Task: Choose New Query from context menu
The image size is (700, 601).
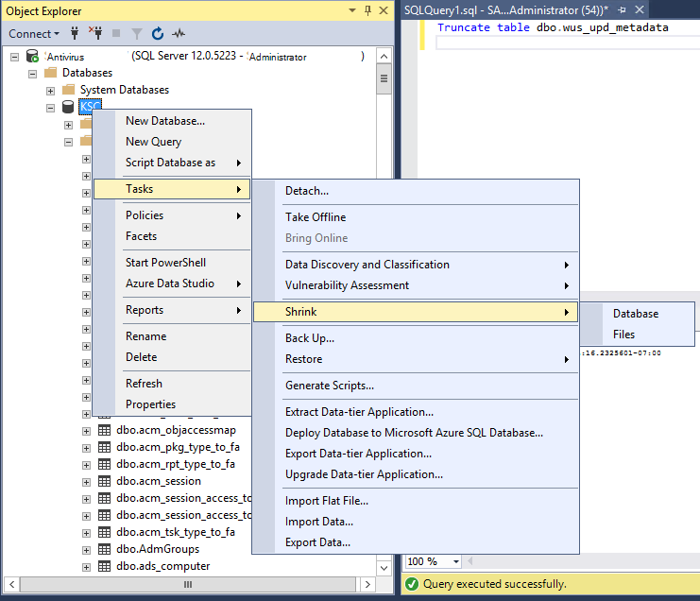Action: coord(172,142)
